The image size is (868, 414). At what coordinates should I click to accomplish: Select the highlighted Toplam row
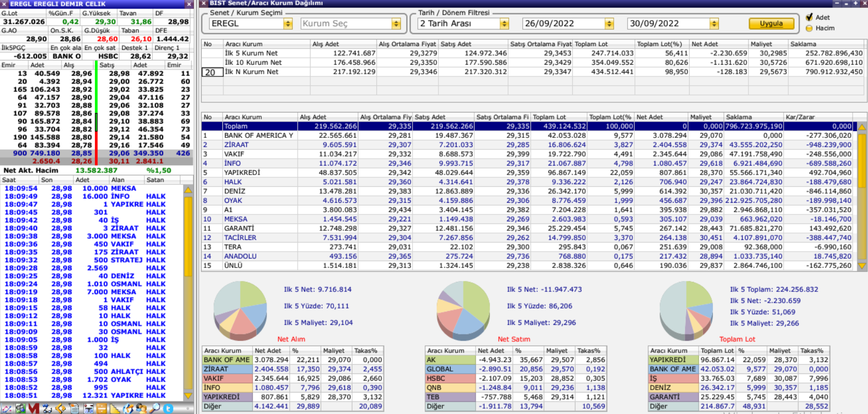[x=529, y=126]
